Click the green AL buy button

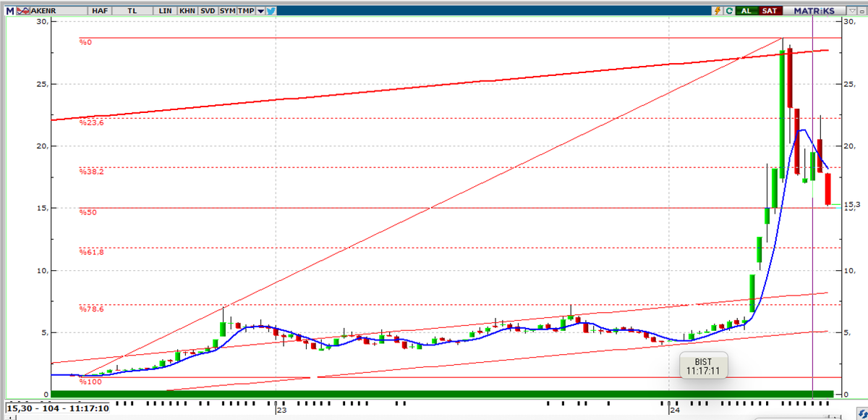(746, 11)
